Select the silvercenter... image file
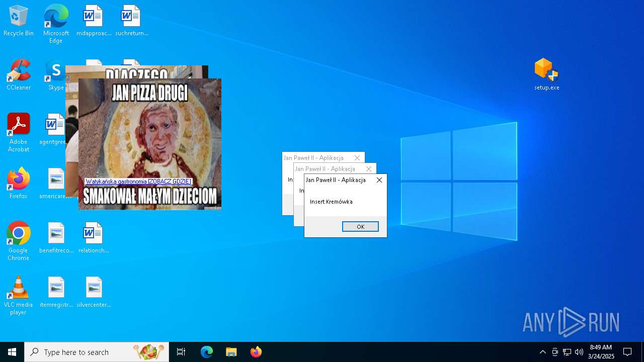Viewport: 644px width, 362px height. pyautogui.click(x=94, y=293)
